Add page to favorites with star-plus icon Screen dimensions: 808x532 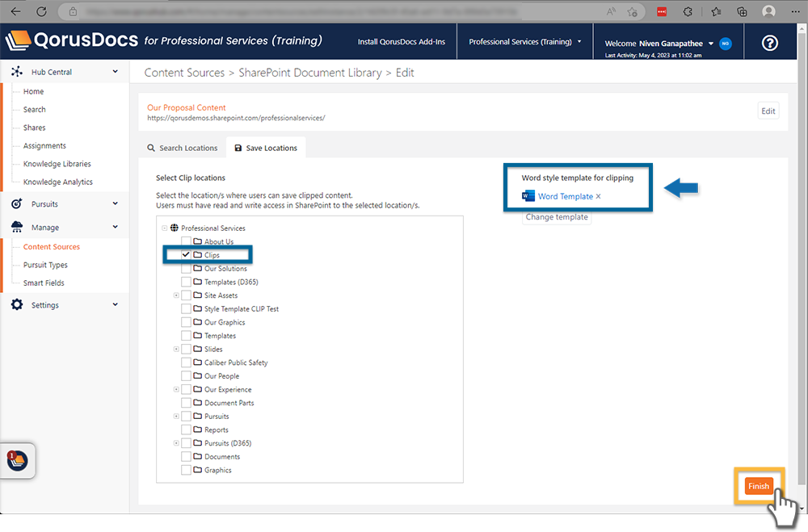[x=633, y=11]
